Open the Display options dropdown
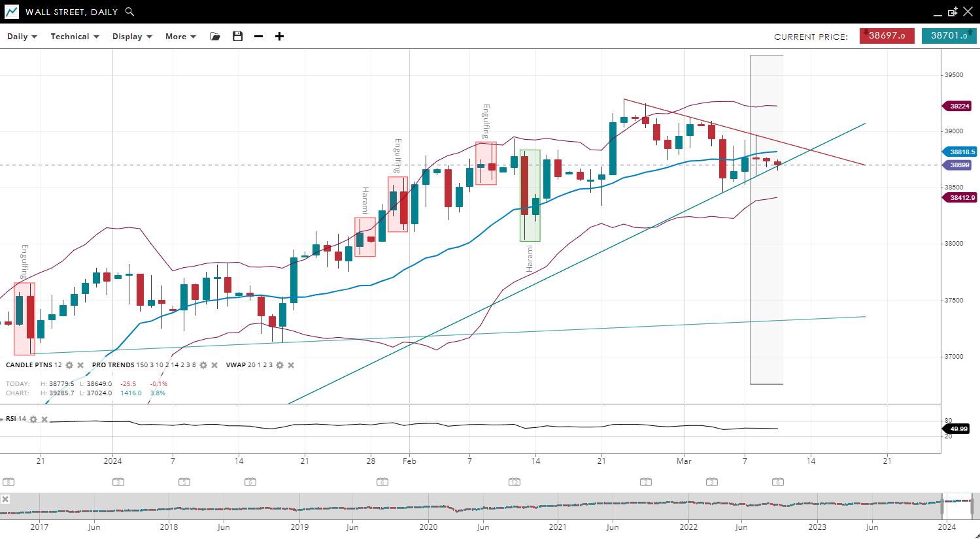980x539 pixels. [x=132, y=37]
